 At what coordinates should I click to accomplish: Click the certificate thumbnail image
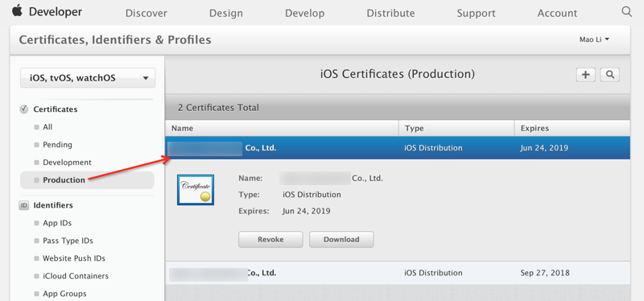pos(196,190)
